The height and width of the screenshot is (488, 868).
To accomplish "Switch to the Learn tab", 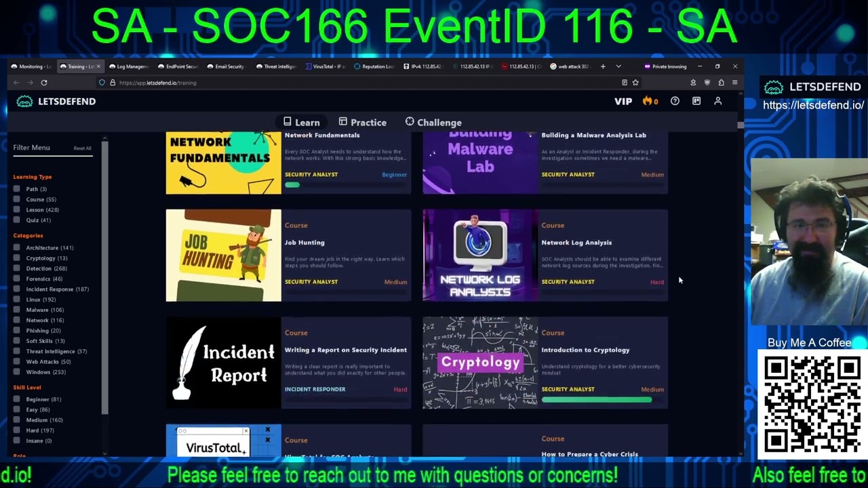I will [x=301, y=123].
